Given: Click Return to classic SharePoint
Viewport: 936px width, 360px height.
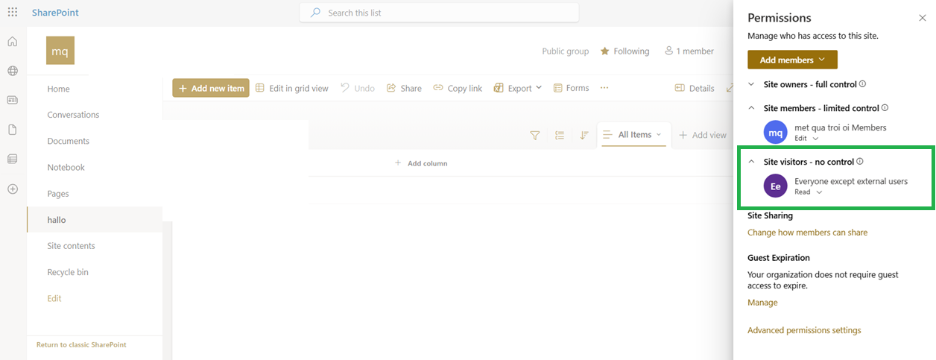Looking at the screenshot, I should point(81,344).
